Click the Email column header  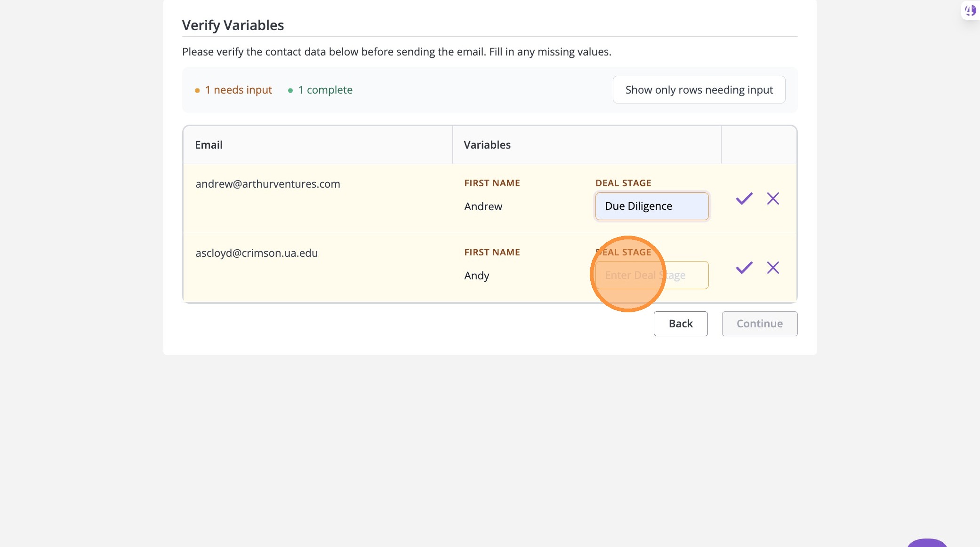(209, 145)
